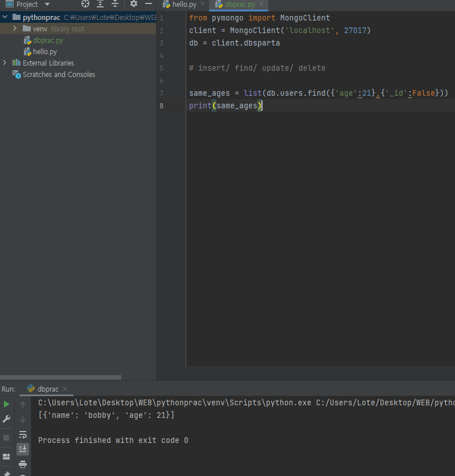Select Scratches and Consoles

(59, 74)
